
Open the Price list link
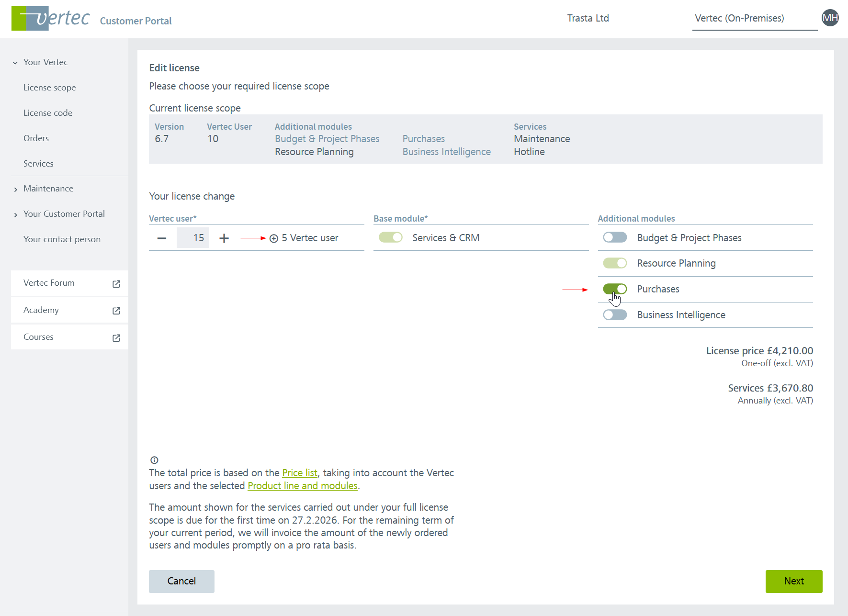[299, 473]
